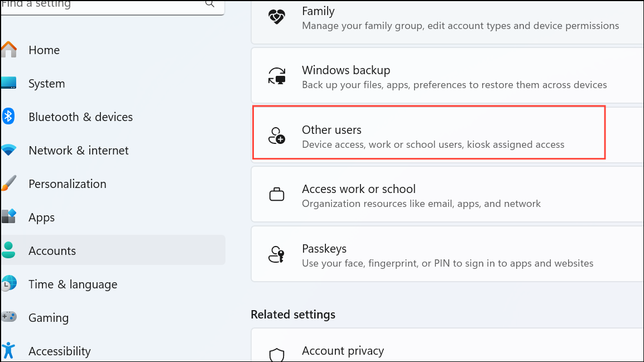Click the Passkeys person-key icon

click(x=276, y=254)
